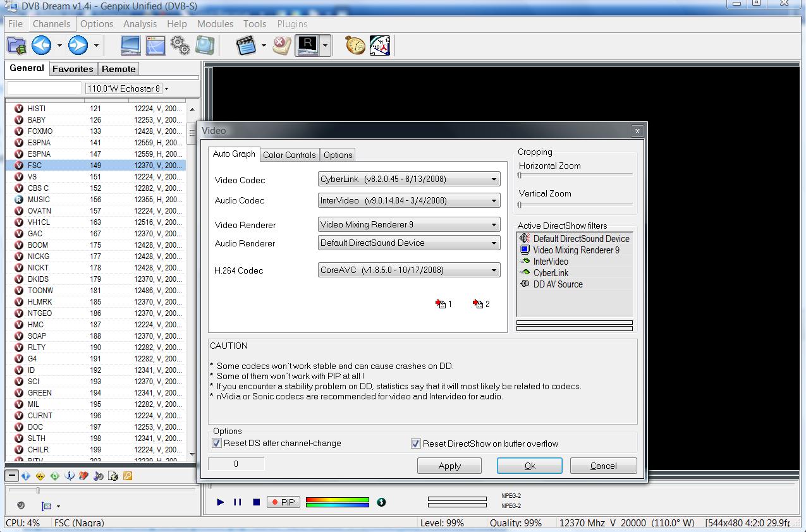
Task: Open the 110.0°W Echostar 8 satellite dropdown
Action: point(128,88)
